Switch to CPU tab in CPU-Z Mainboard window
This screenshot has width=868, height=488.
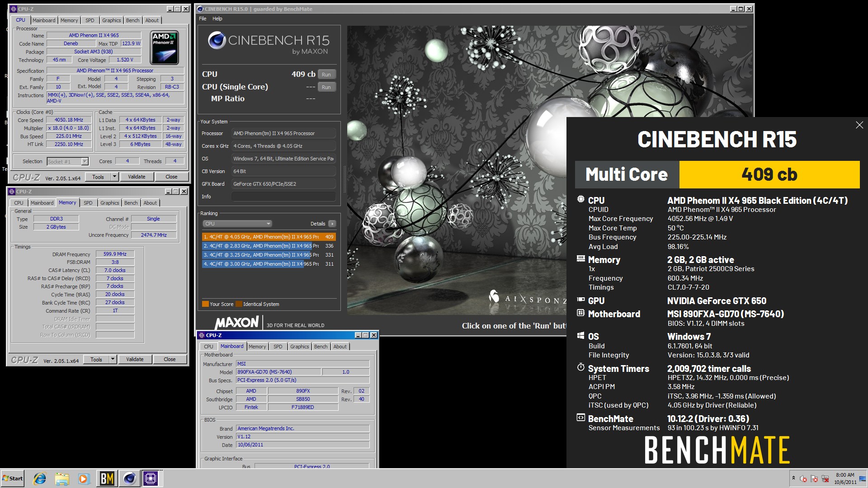coord(208,347)
